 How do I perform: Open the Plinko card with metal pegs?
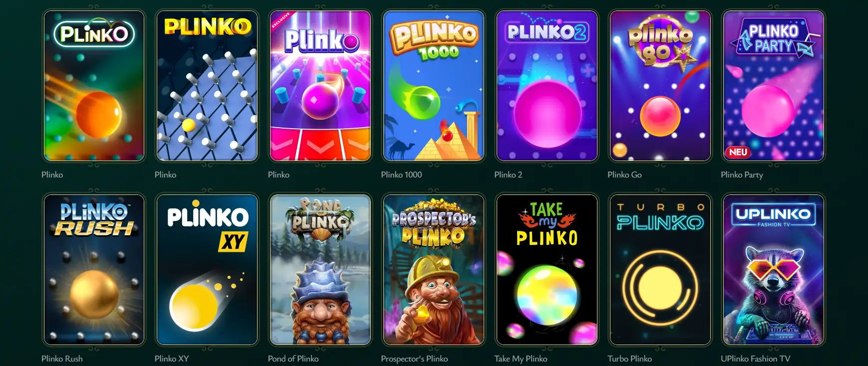207,86
